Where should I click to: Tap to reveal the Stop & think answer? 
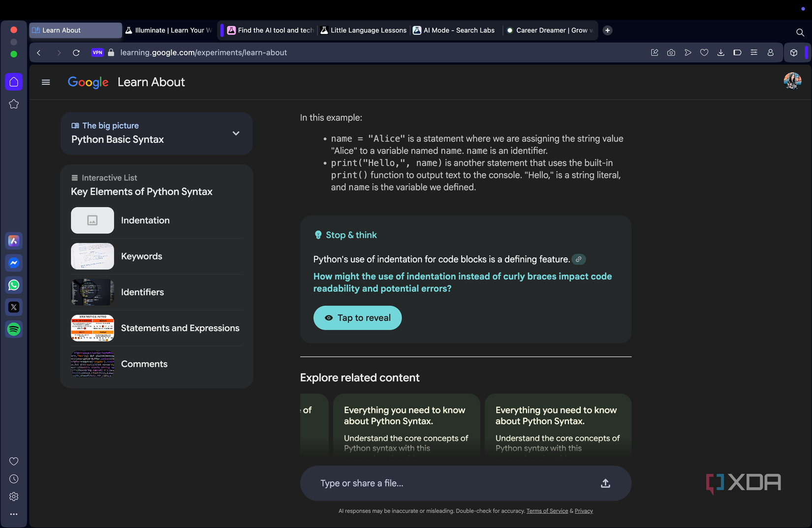tap(358, 318)
